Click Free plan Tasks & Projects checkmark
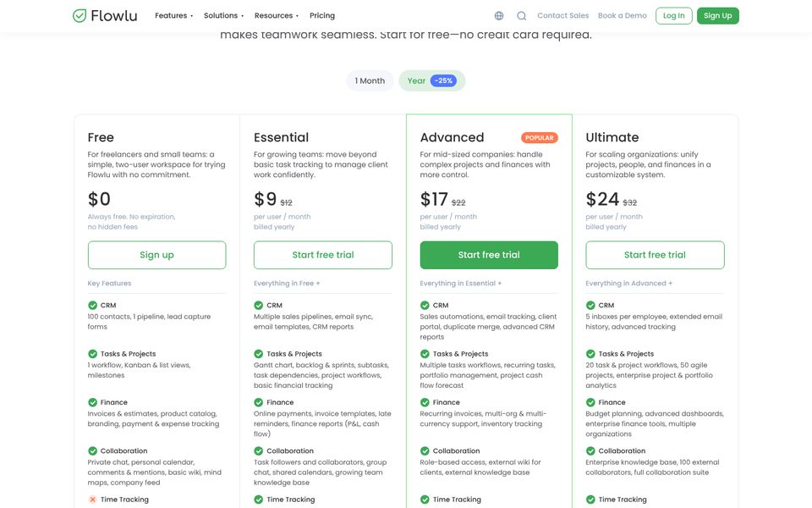This screenshot has height=508, width=812. point(93,354)
